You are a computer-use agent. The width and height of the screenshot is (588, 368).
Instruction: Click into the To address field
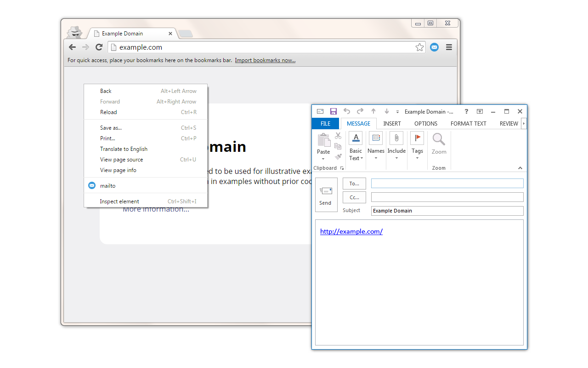click(447, 183)
